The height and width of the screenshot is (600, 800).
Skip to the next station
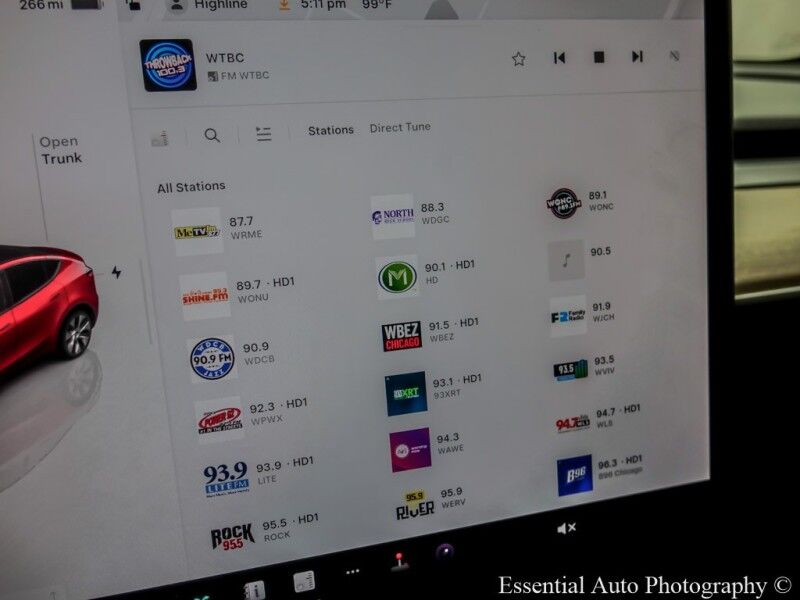(637, 56)
